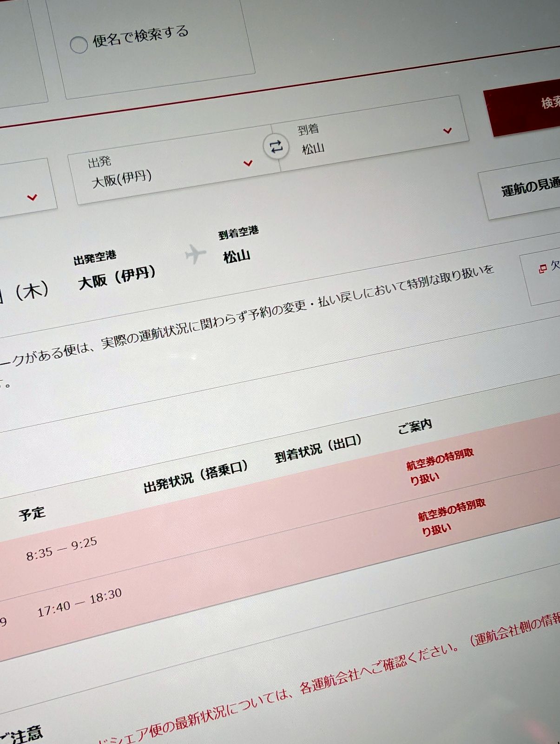The height and width of the screenshot is (744, 560).
Task: Select the 8:35 – 9:25 schedule cell
Action: (61, 548)
